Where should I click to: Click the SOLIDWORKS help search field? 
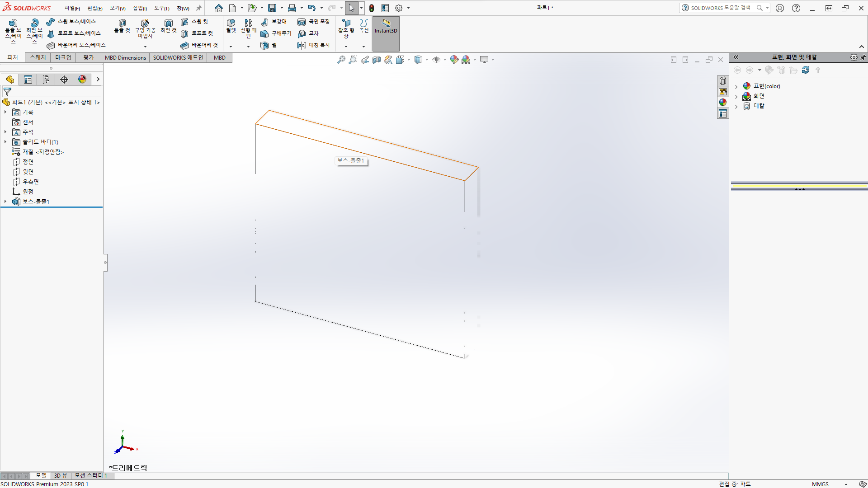coord(721,8)
